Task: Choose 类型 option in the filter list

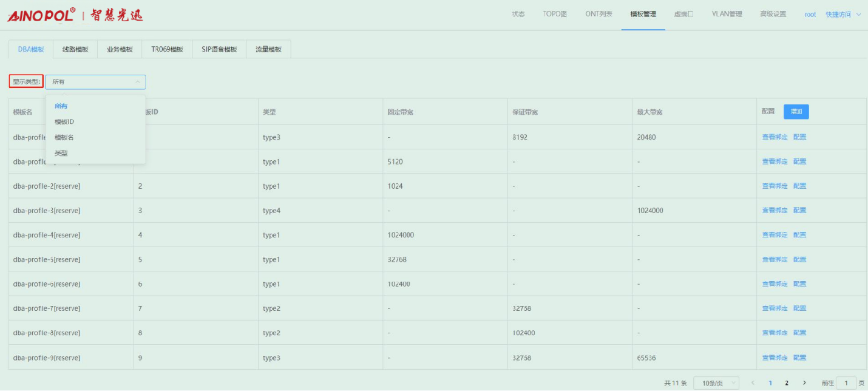Action: coord(61,154)
